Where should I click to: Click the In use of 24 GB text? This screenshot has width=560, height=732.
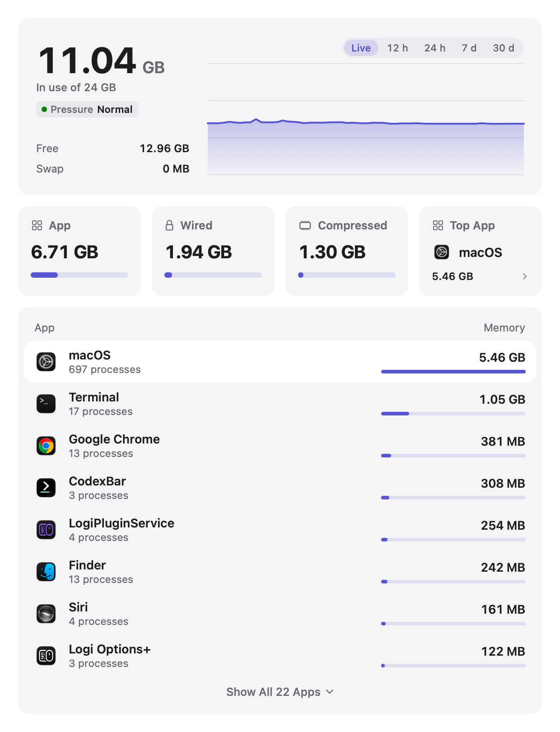(76, 88)
